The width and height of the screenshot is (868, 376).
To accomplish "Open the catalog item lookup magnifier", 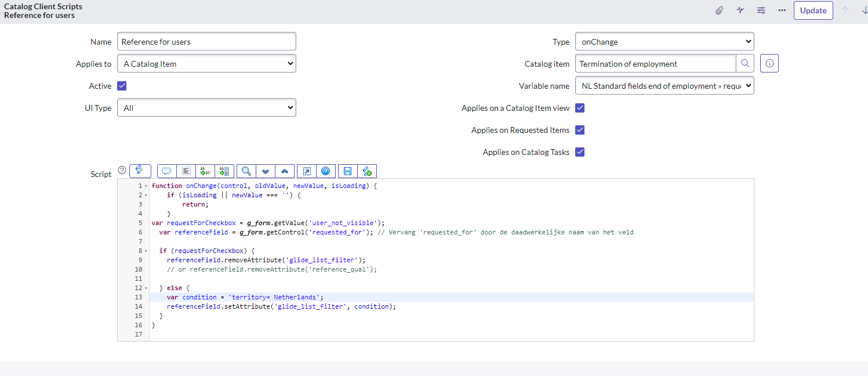I will (x=745, y=63).
